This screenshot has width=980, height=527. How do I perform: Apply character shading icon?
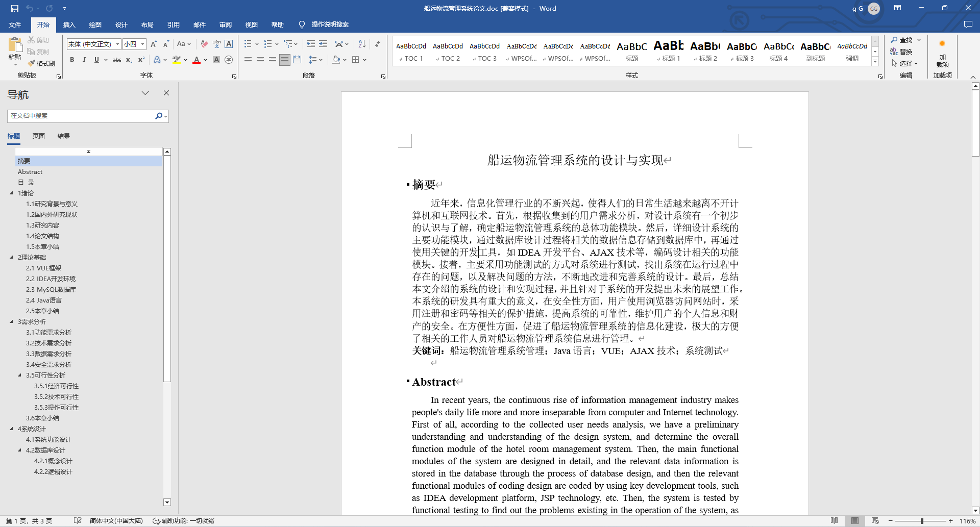tap(216, 60)
